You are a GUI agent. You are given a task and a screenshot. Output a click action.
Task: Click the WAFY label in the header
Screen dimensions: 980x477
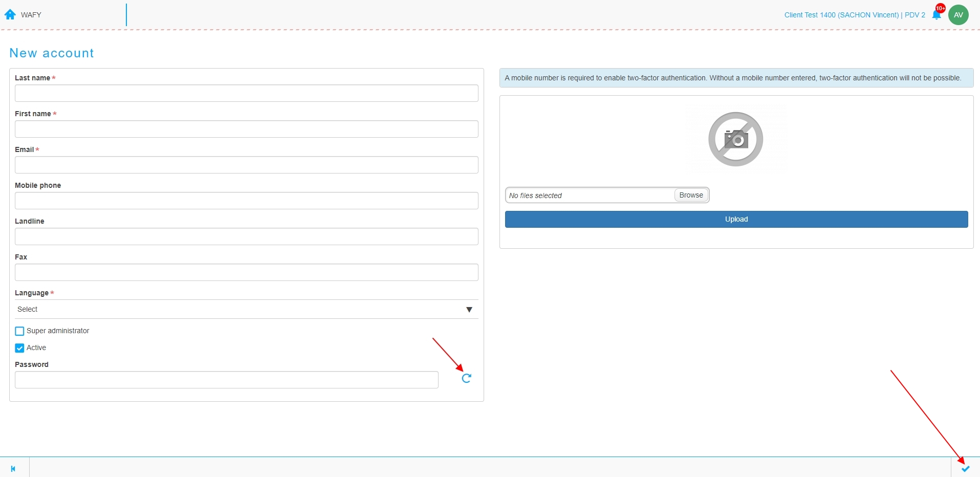(x=31, y=15)
